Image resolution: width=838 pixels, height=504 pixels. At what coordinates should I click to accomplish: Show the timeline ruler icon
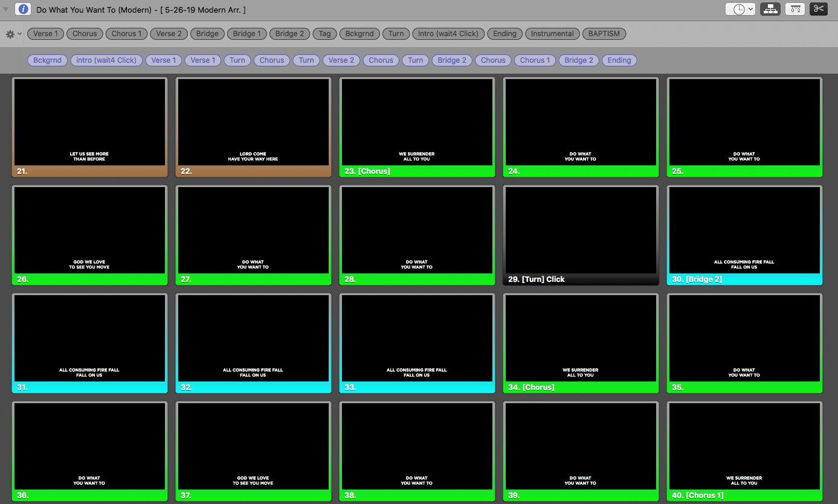click(795, 9)
